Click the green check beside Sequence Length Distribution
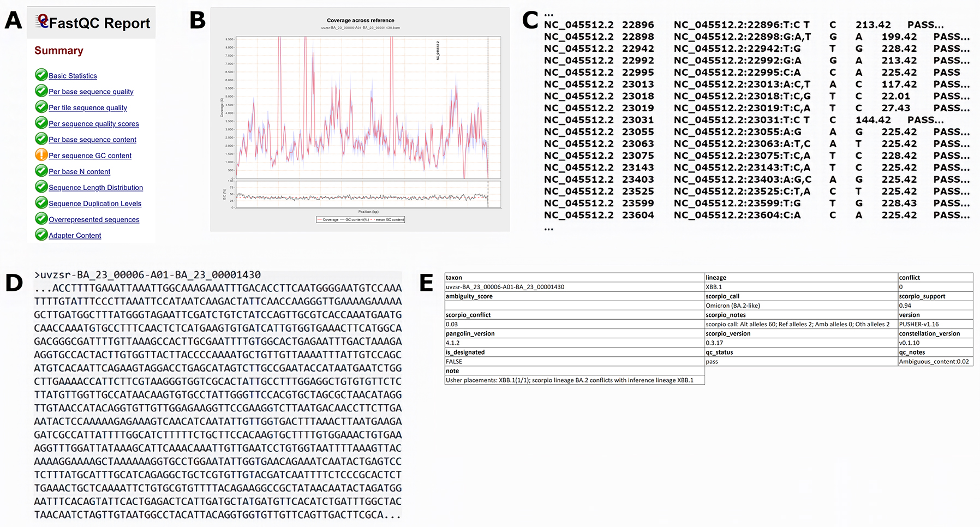Screen dimensions: 980x527 pyautogui.click(x=41, y=187)
